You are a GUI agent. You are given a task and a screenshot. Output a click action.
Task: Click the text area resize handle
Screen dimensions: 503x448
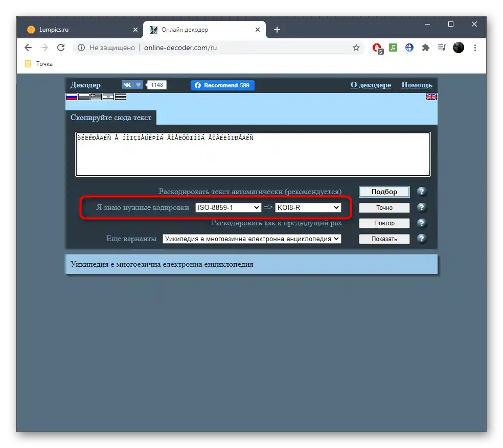pyautogui.click(x=427, y=173)
